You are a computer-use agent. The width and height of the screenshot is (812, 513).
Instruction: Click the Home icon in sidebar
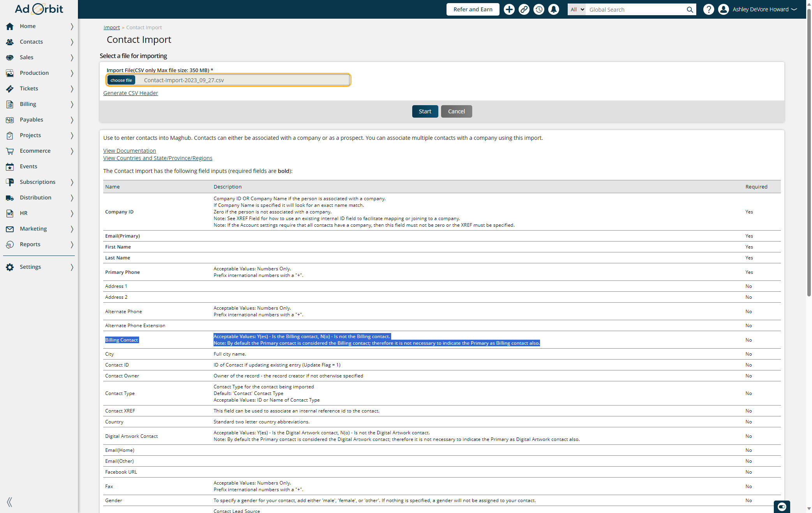pos(10,26)
